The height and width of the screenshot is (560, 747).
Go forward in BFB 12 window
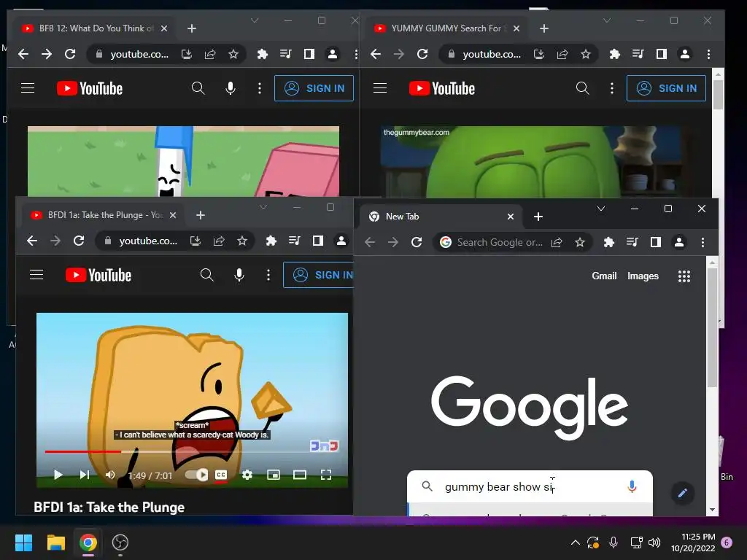(47, 54)
